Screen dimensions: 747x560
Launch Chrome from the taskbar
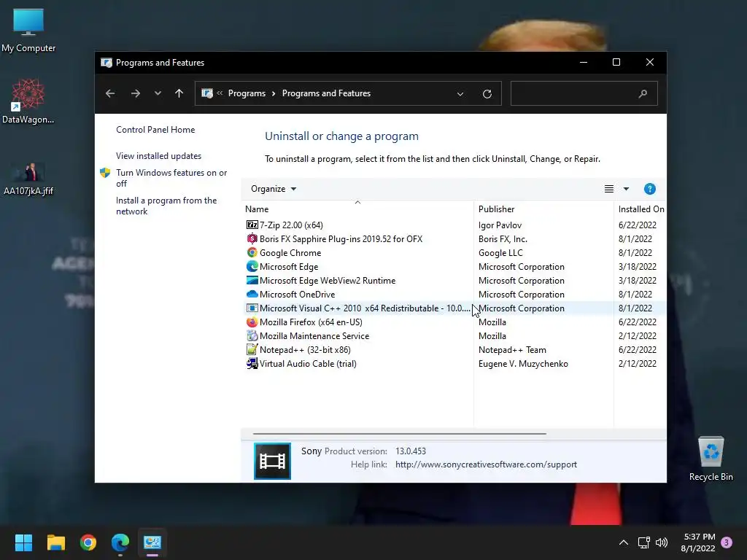(88, 542)
